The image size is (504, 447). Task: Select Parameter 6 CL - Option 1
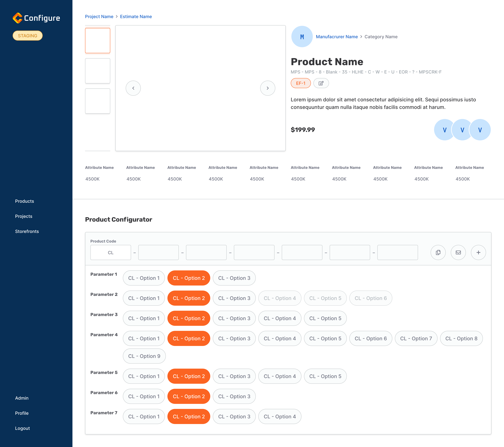click(x=144, y=396)
